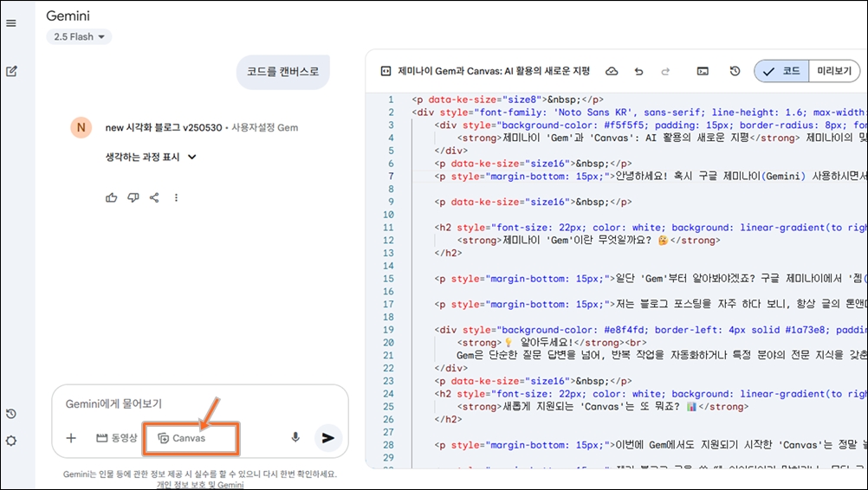Expand '생각하는 과정 표시' thinking section
Viewport: 868px width, 490px height.
coord(151,157)
